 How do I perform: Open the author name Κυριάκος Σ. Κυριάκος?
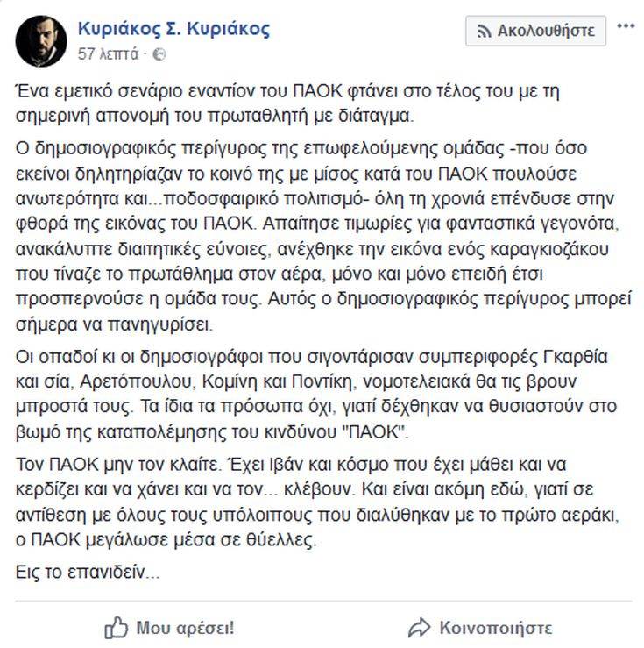(x=173, y=29)
